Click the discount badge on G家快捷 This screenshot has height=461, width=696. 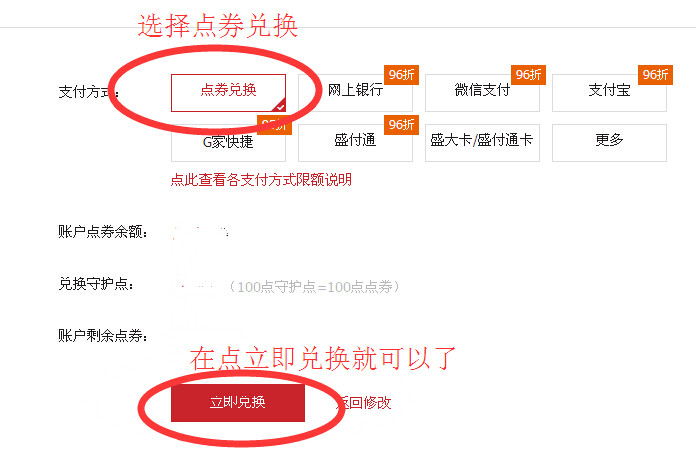[274, 125]
